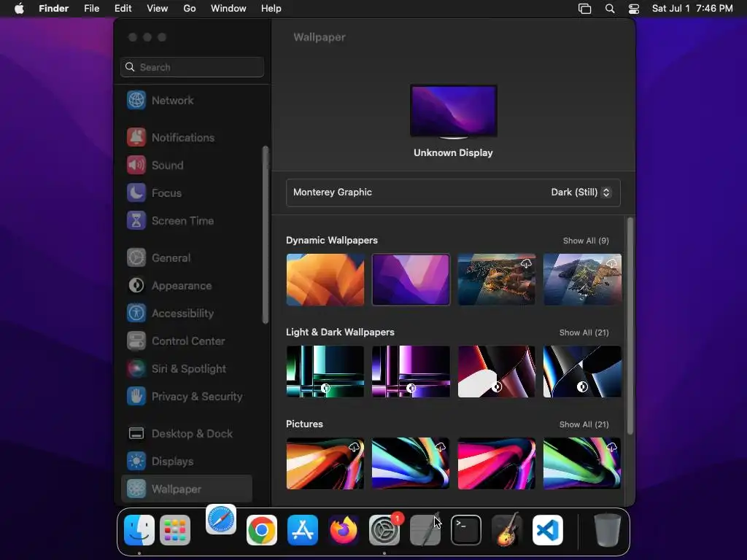The height and width of the screenshot is (560, 747).
Task: Open Control Center in menu bar
Action: (634, 9)
